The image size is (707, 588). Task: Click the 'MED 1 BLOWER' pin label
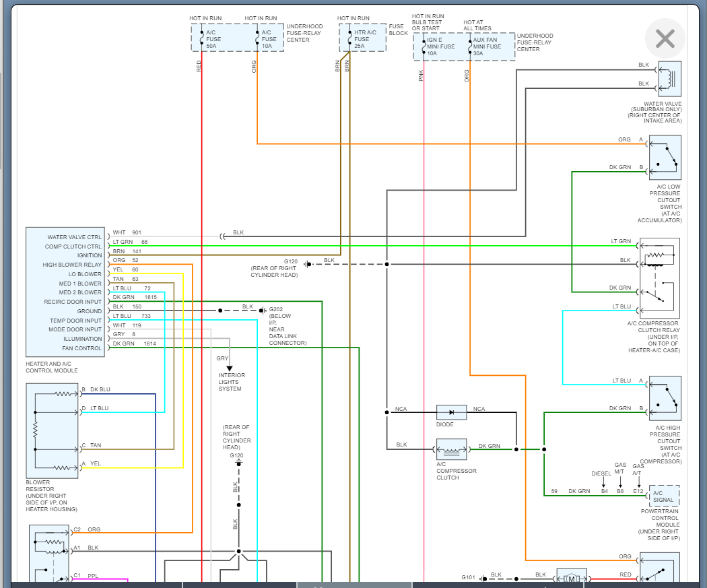(x=80, y=284)
